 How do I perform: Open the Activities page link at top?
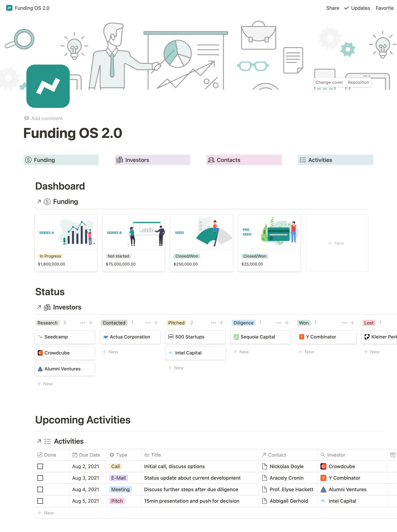click(320, 160)
